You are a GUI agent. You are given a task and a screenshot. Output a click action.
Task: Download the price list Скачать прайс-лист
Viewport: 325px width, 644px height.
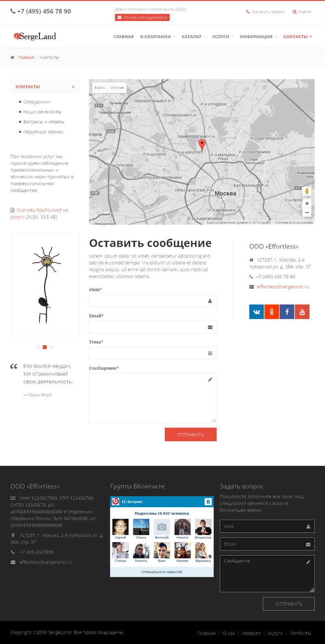39,213
